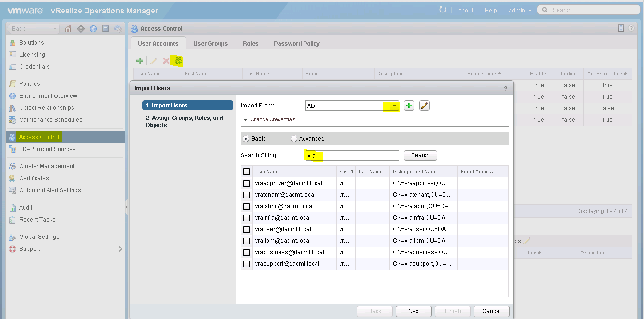The width and height of the screenshot is (644, 319).
Task: Switch to the User Accounts tab
Action: point(158,43)
